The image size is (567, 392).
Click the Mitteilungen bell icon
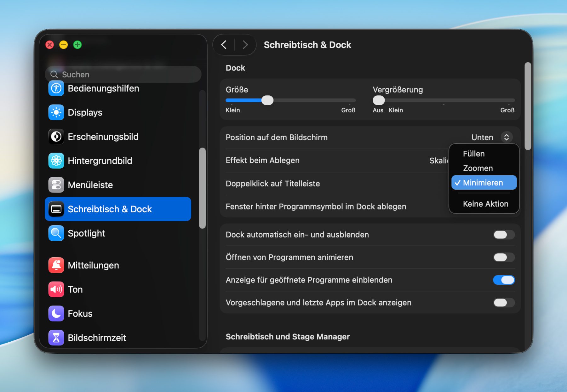click(56, 266)
